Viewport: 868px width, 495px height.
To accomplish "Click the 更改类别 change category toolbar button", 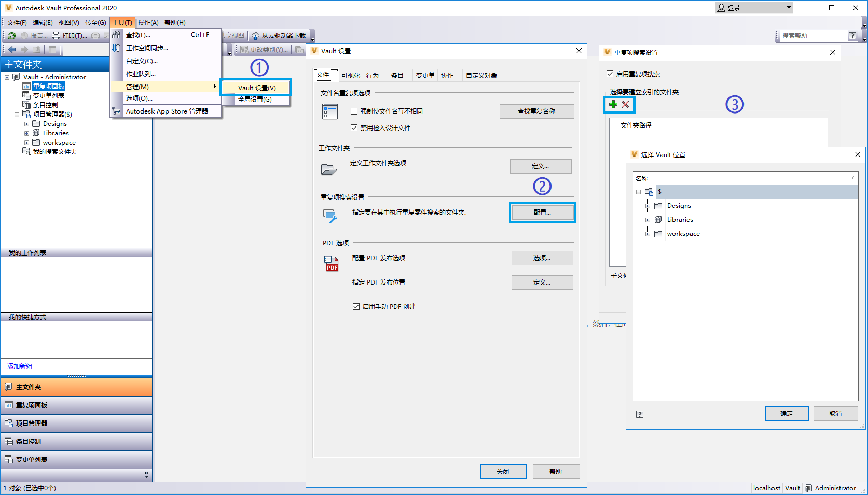I will point(264,50).
